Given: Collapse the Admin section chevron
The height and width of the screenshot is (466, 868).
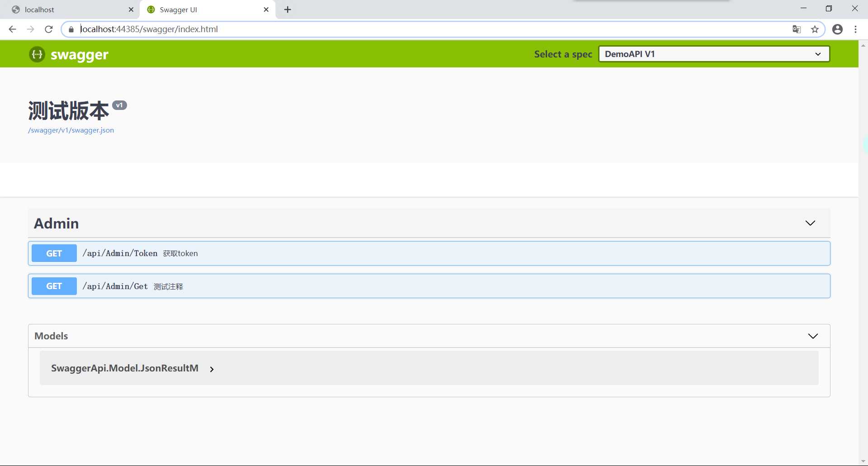Looking at the screenshot, I should (x=810, y=223).
